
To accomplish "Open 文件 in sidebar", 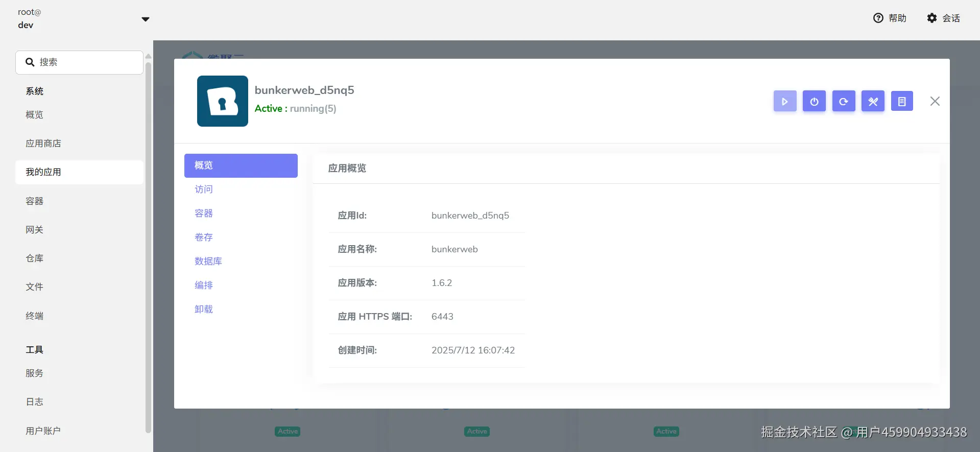I will [x=80, y=287].
